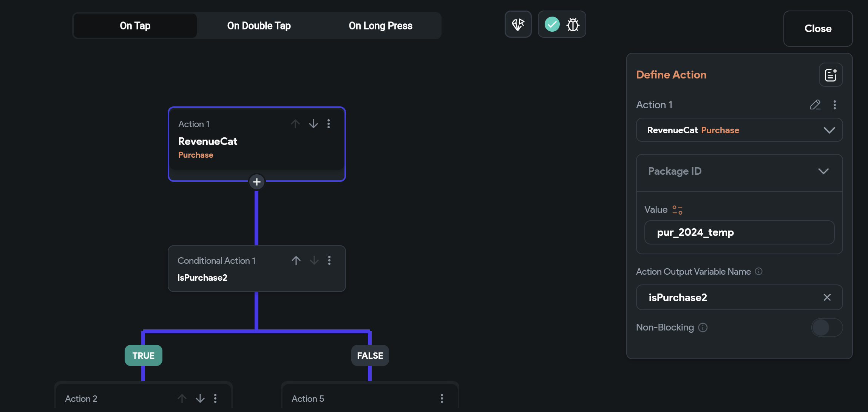This screenshot has height=412, width=868.
Task: Click the TRUE branch label
Action: pyautogui.click(x=143, y=355)
